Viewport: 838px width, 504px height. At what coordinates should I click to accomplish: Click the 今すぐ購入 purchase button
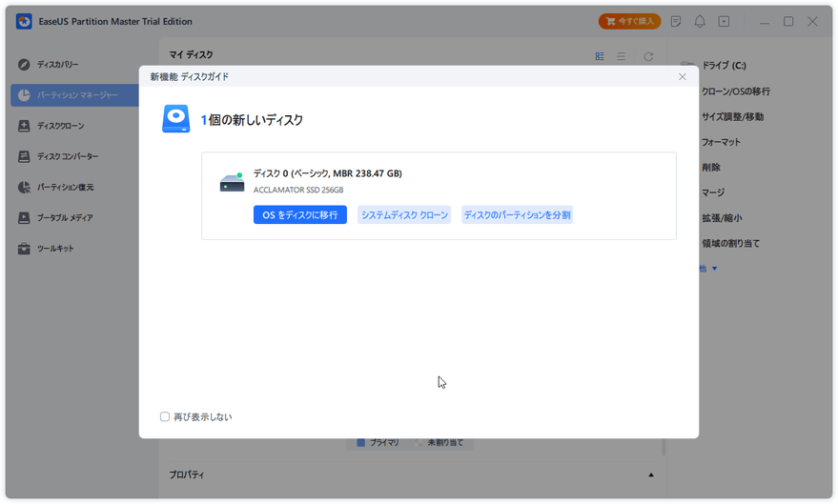[629, 21]
